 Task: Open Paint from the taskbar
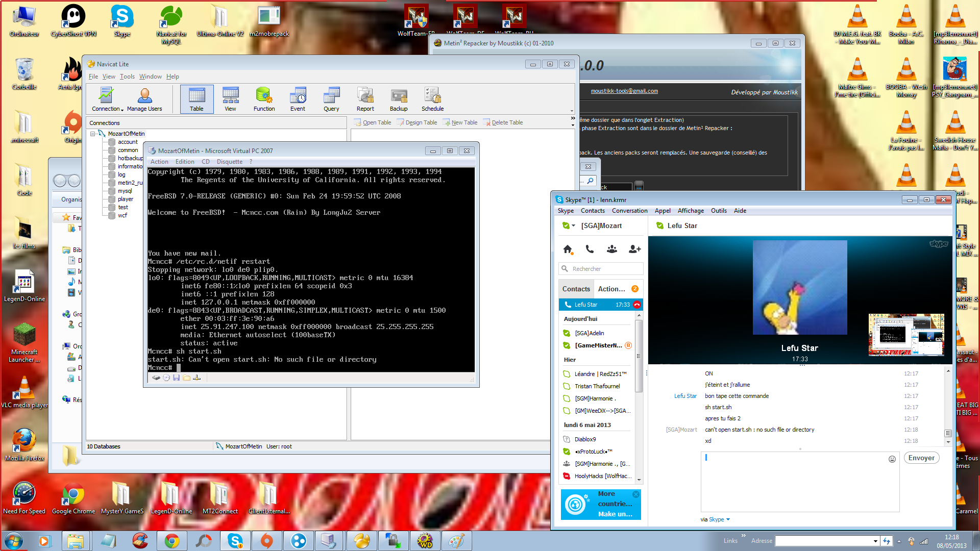point(456,541)
